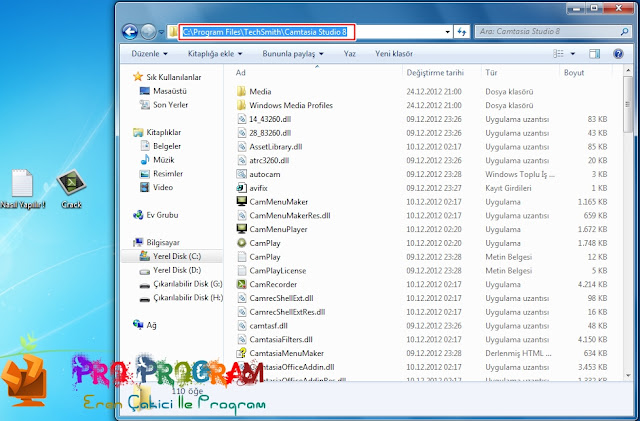Viewport: 640px width, 421px height.
Task: Select file name atrc3260.dll
Action: pyautogui.click(x=269, y=160)
